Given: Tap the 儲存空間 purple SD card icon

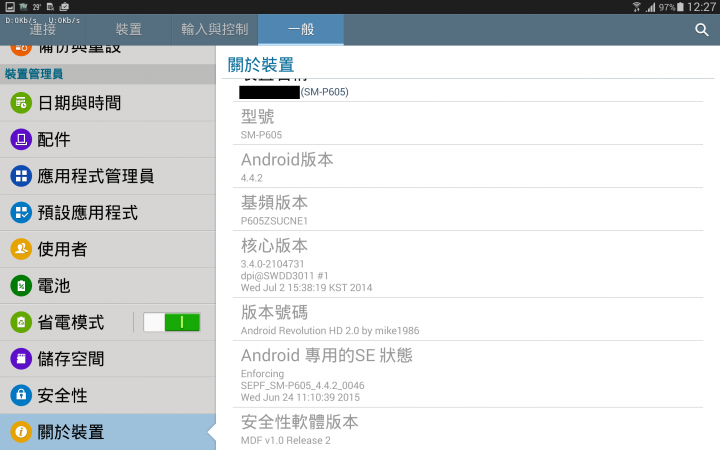Looking at the screenshot, I should (21, 359).
